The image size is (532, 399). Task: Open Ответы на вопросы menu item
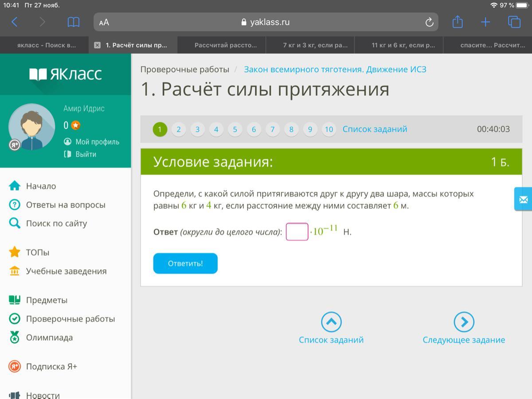click(66, 205)
